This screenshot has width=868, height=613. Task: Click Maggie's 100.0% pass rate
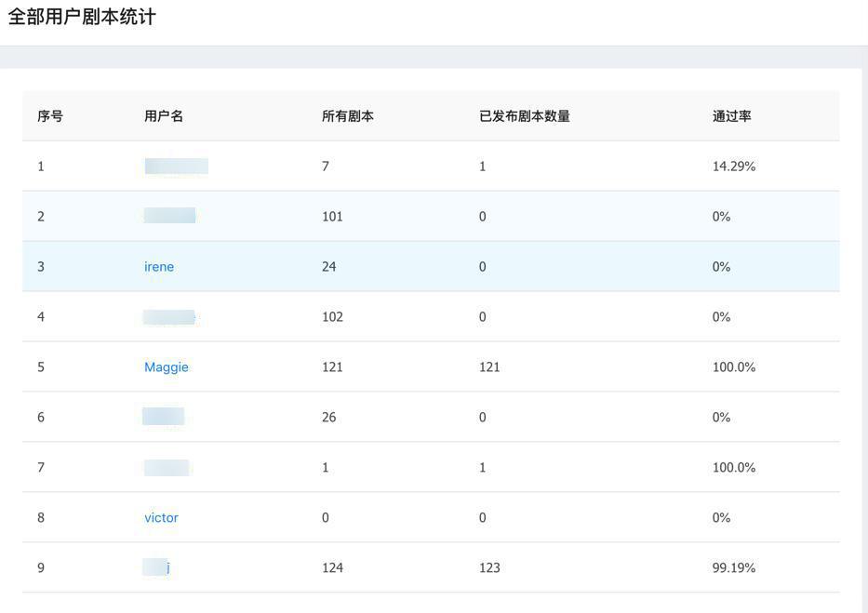point(734,367)
